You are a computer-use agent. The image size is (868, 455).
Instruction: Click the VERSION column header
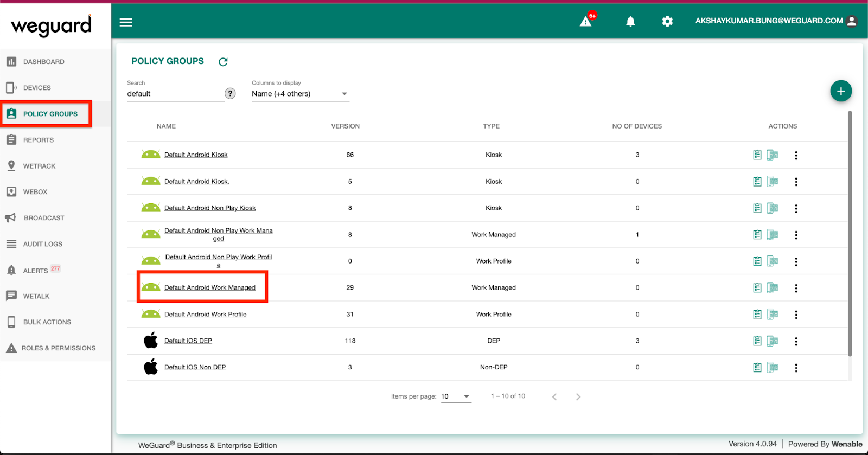point(346,126)
